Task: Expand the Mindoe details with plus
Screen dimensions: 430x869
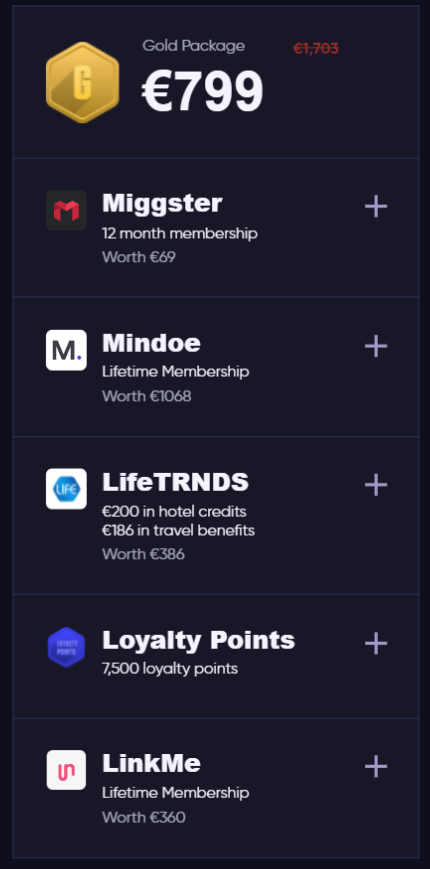Action: click(x=376, y=346)
